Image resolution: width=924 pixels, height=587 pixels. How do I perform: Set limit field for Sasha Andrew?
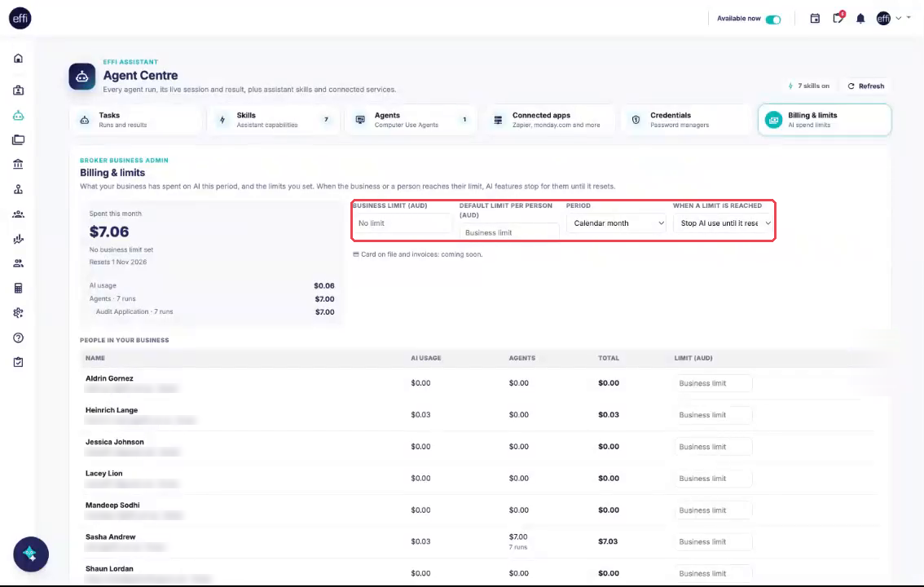(713, 541)
